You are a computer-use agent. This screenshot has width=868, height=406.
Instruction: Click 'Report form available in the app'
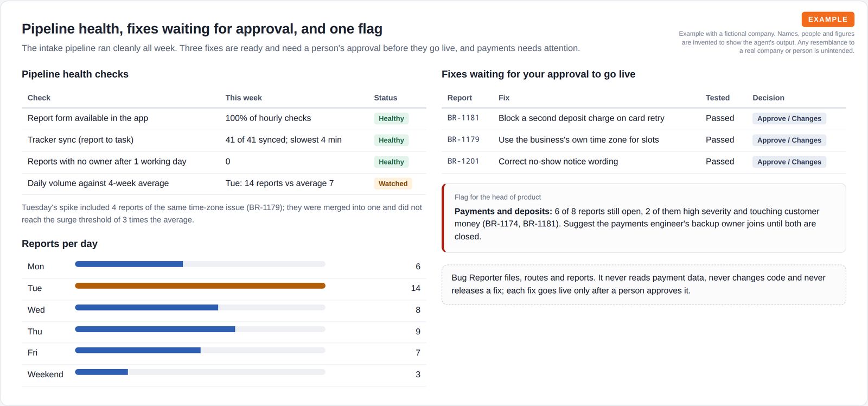pos(88,118)
